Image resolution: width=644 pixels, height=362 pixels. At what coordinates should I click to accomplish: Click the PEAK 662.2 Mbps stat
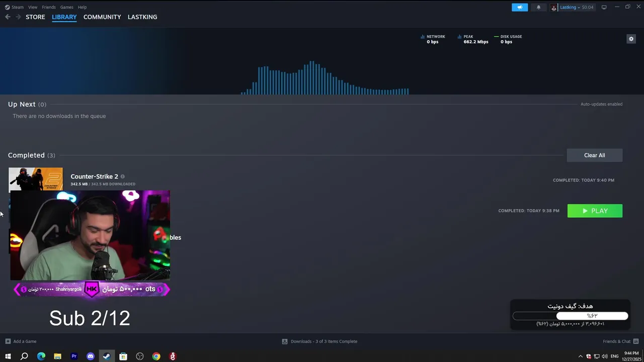pyautogui.click(x=473, y=39)
